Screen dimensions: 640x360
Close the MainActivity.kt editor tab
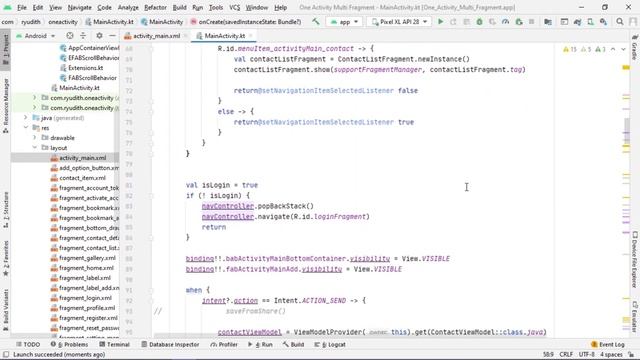pyautogui.click(x=251, y=36)
